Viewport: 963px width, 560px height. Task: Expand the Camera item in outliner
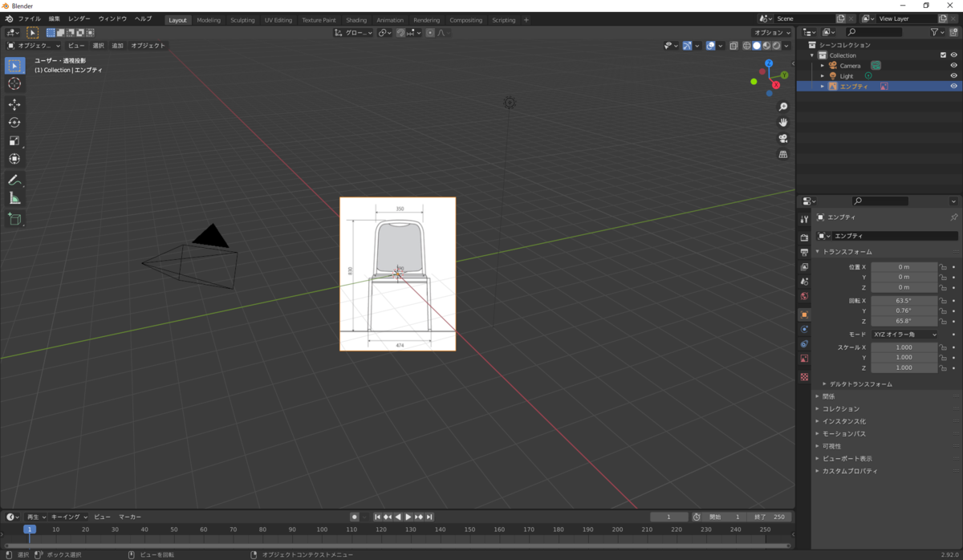822,66
